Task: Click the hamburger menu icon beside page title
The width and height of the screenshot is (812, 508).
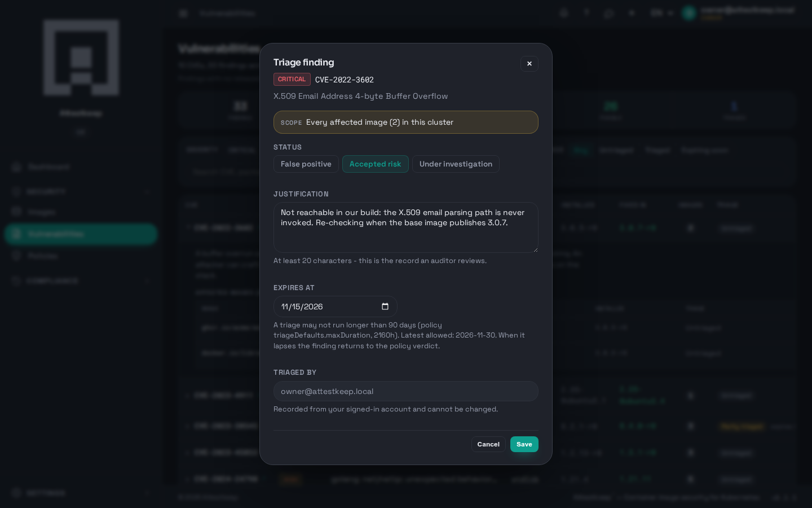Action: pyautogui.click(x=183, y=13)
